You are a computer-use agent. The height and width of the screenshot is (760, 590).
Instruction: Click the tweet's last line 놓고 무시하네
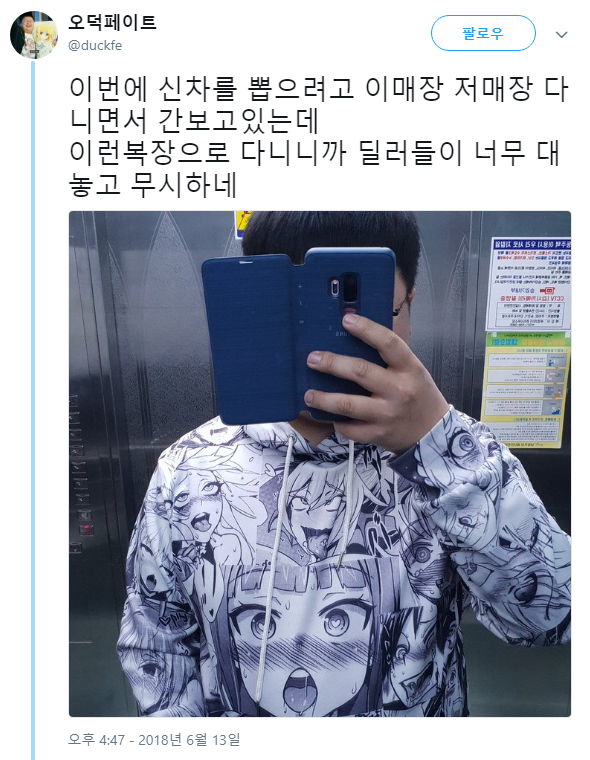(x=153, y=185)
